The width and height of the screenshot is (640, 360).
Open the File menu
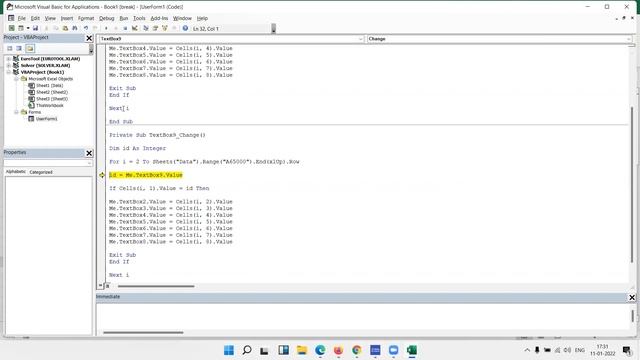tap(21, 18)
